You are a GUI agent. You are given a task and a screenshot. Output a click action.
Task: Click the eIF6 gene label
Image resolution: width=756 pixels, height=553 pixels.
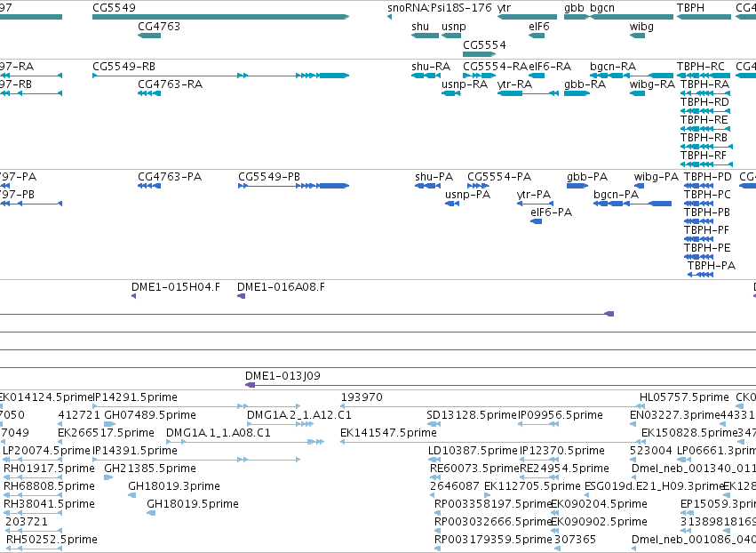pyautogui.click(x=539, y=26)
